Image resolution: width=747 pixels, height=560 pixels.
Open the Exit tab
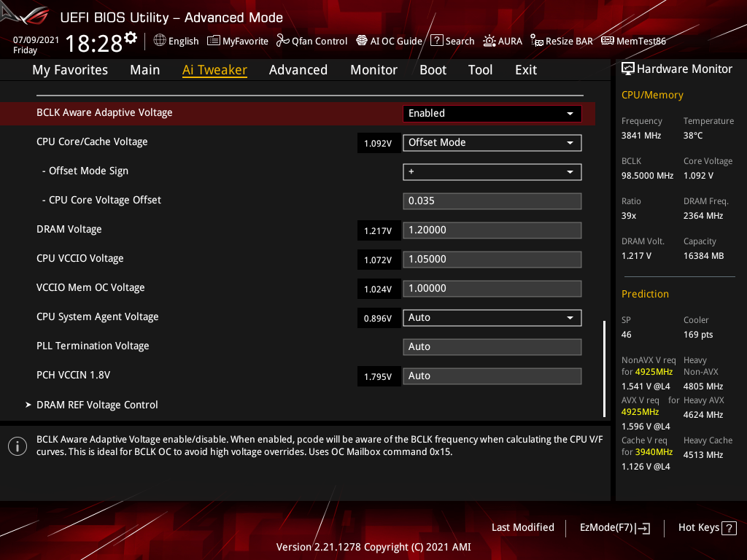[x=526, y=70]
